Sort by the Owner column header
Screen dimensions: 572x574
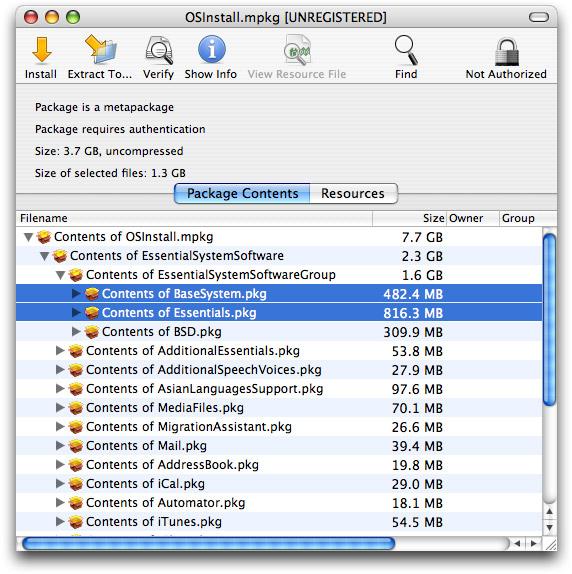click(x=473, y=218)
